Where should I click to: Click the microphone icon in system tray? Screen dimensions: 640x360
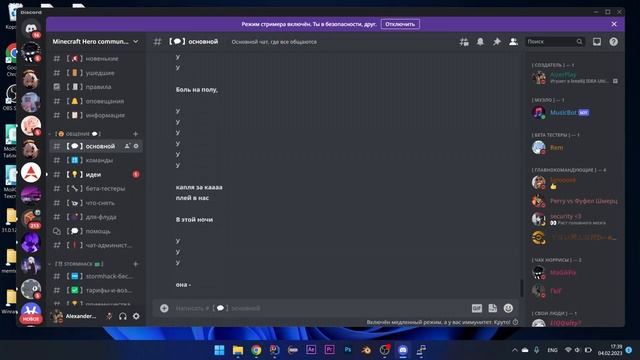pyautogui.click(x=537, y=350)
